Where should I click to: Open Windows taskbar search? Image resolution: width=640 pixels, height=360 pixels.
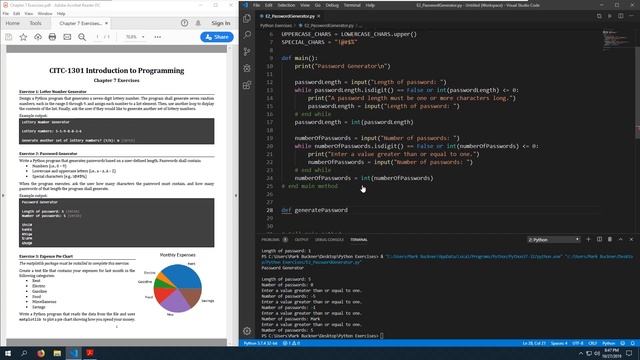coord(24,353)
